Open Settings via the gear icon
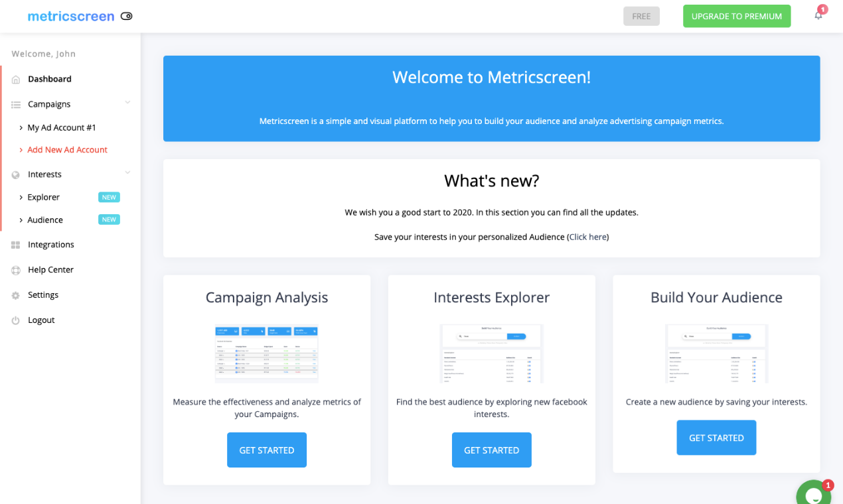The height and width of the screenshot is (504, 843). (15, 294)
